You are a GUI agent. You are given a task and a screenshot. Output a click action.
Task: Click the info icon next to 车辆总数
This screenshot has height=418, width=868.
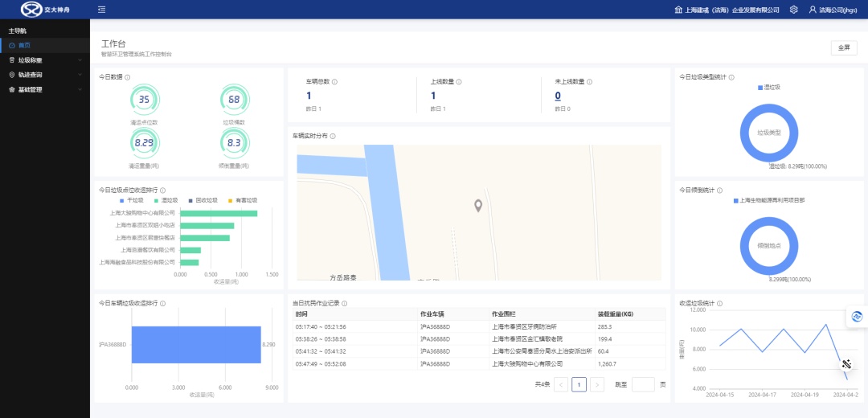(334, 82)
